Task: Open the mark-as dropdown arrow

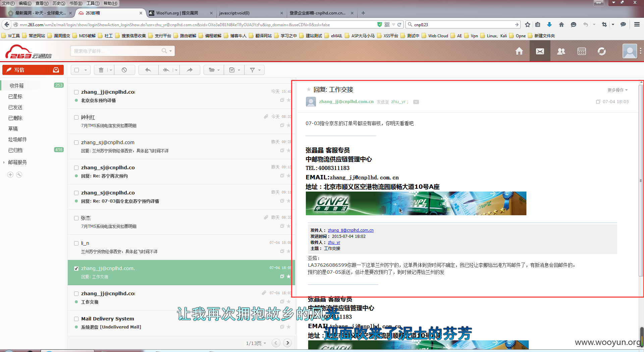Action: pyautogui.click(x=239, y=70)
